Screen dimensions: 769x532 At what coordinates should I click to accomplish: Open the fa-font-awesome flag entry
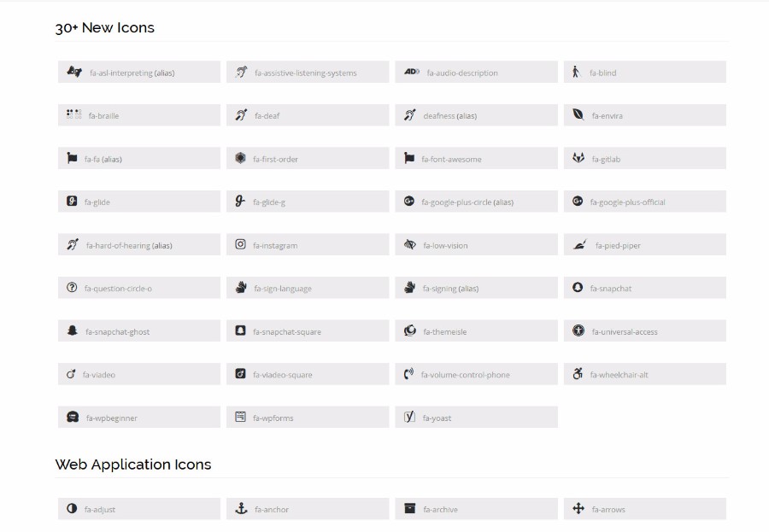(x=476, y=158)
